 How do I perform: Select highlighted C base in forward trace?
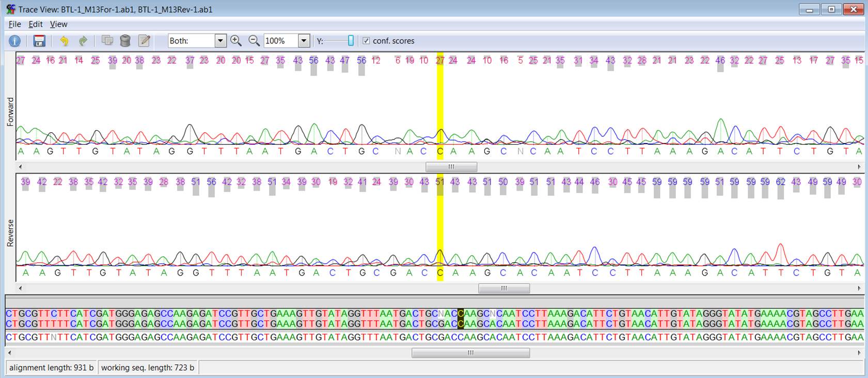[440, 151]
